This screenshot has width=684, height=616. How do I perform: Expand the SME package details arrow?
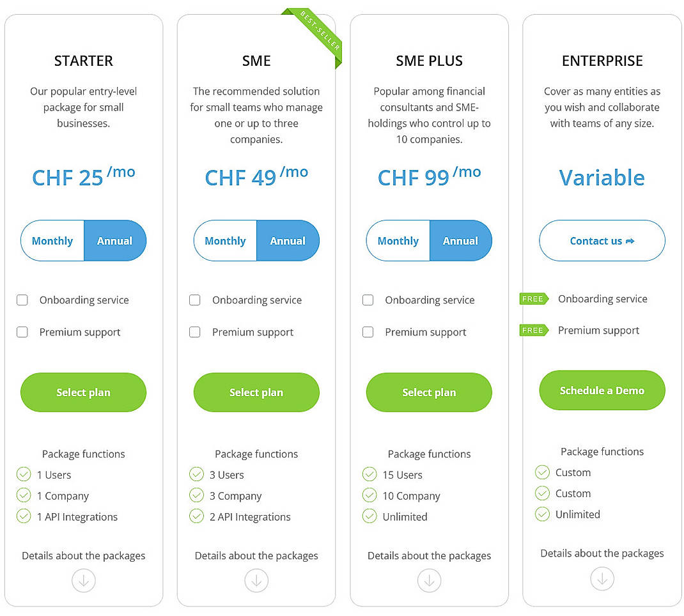[256, 580]
